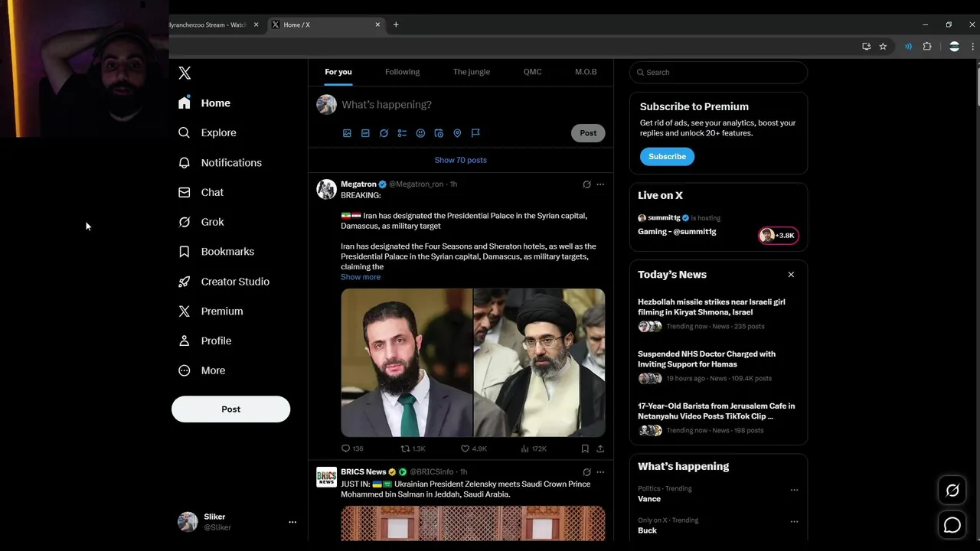This screenshot has width=980, height=551.
Task: Open Hezbollah missile strikes news story
Action: [x=718, y=315]
